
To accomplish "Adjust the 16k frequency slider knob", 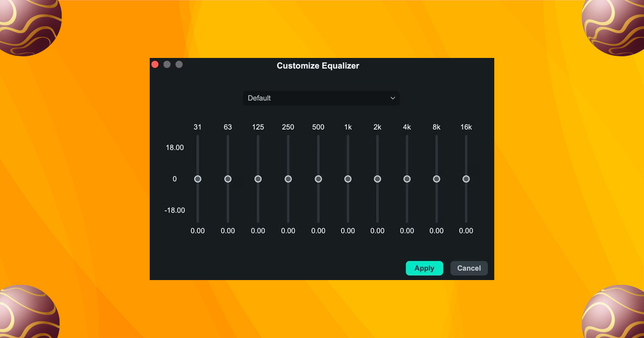I will (466, 179).
